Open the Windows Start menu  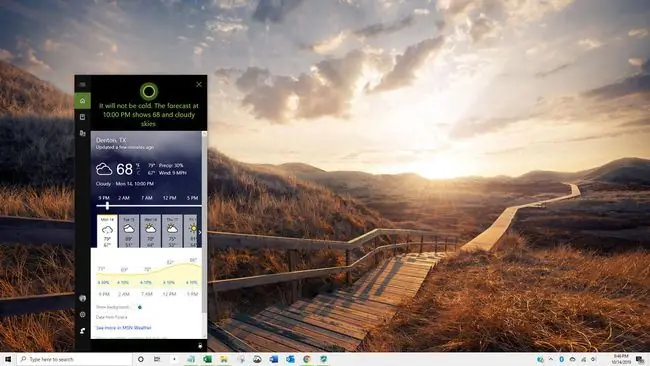pyautogui.click(x=8, y=359)
